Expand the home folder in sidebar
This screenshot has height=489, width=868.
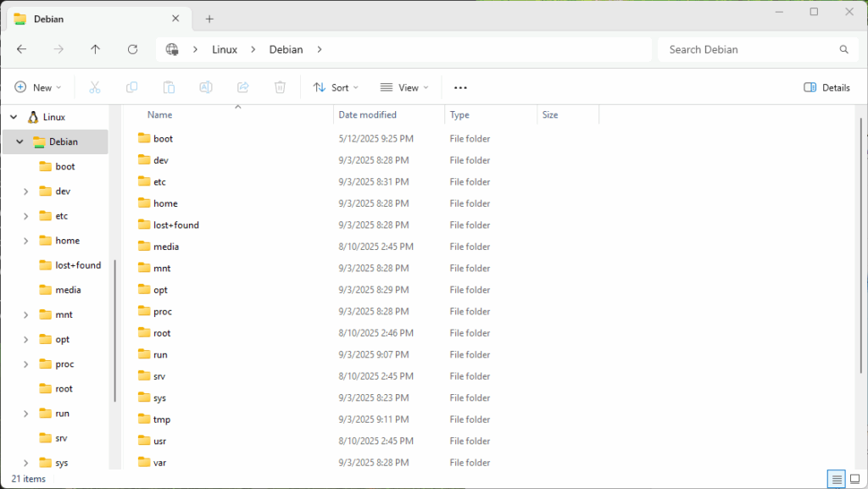click(25, 241)
